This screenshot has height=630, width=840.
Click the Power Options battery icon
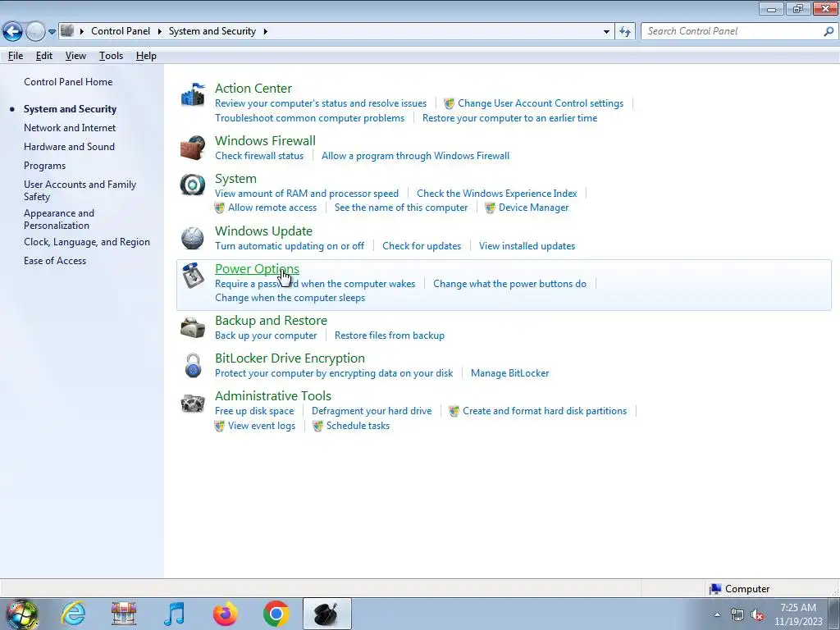pos(192,276)
